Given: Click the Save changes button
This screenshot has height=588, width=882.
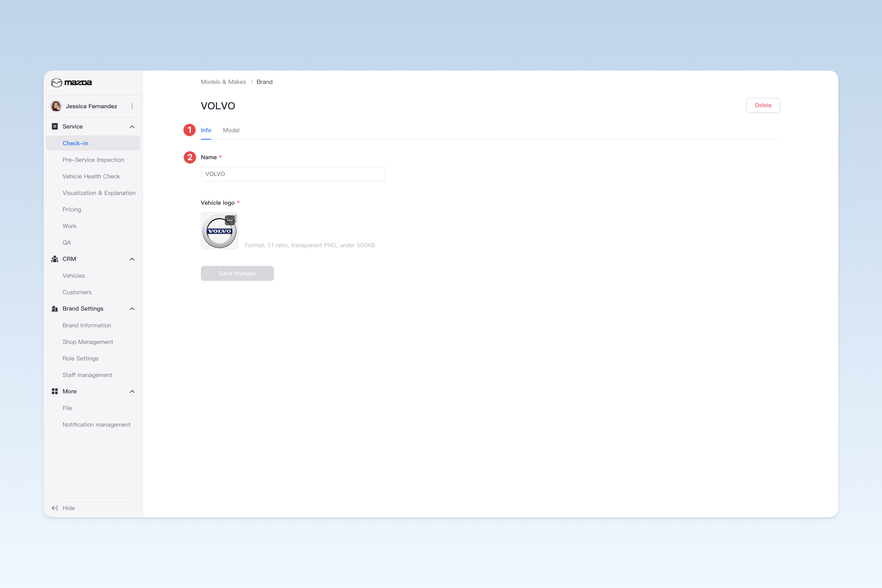Looking at the screenshot, I should (237, 273).
